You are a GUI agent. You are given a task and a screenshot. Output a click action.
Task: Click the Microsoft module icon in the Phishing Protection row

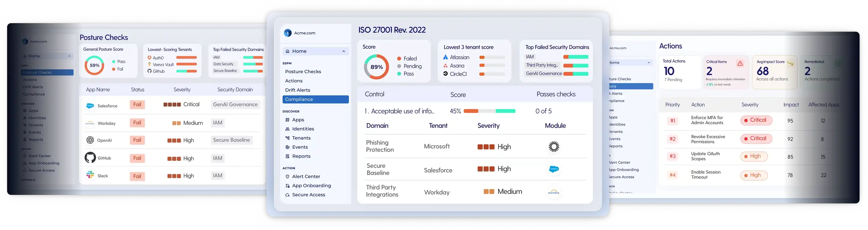coord(554,146)
